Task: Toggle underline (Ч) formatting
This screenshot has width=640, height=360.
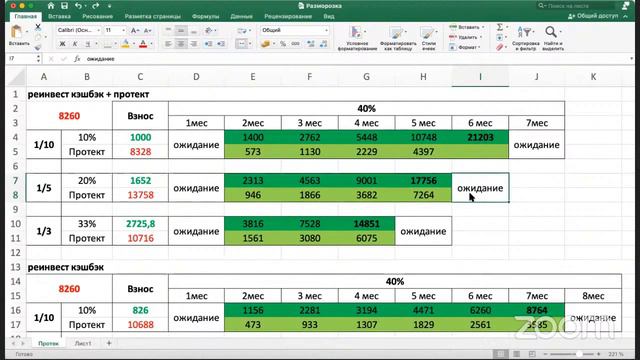Action: pos(87,44)
